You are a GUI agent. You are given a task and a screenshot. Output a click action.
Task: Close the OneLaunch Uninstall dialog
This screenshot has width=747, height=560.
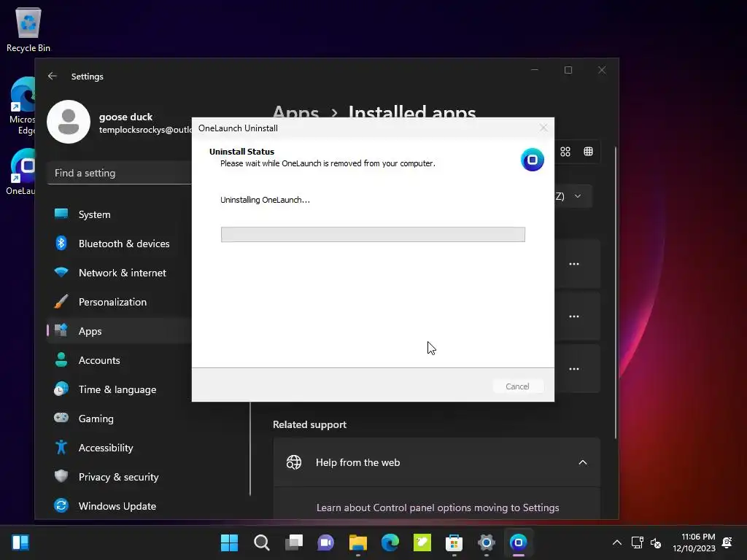point(543,128)
